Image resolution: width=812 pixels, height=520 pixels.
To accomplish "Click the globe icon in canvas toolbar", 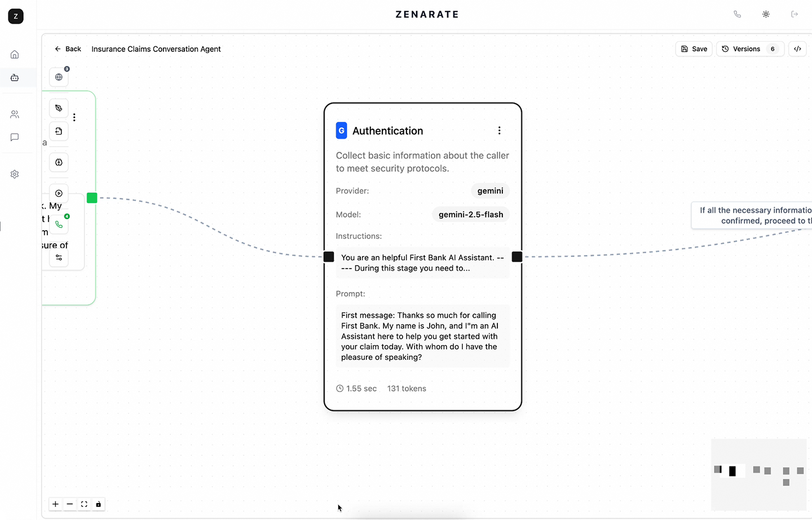I will point(59,77).
